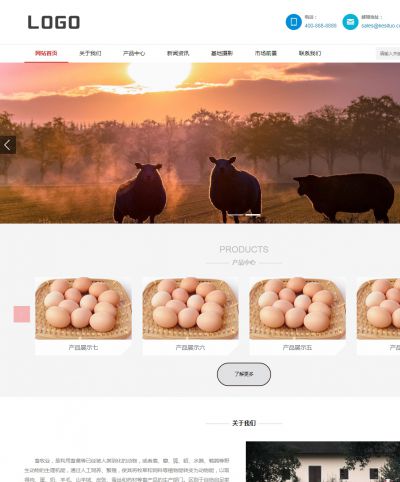The height and width of the screenshot is (482, 400).
Task: Open the 网站首页 home tab
Action: [x=46, y=53]
